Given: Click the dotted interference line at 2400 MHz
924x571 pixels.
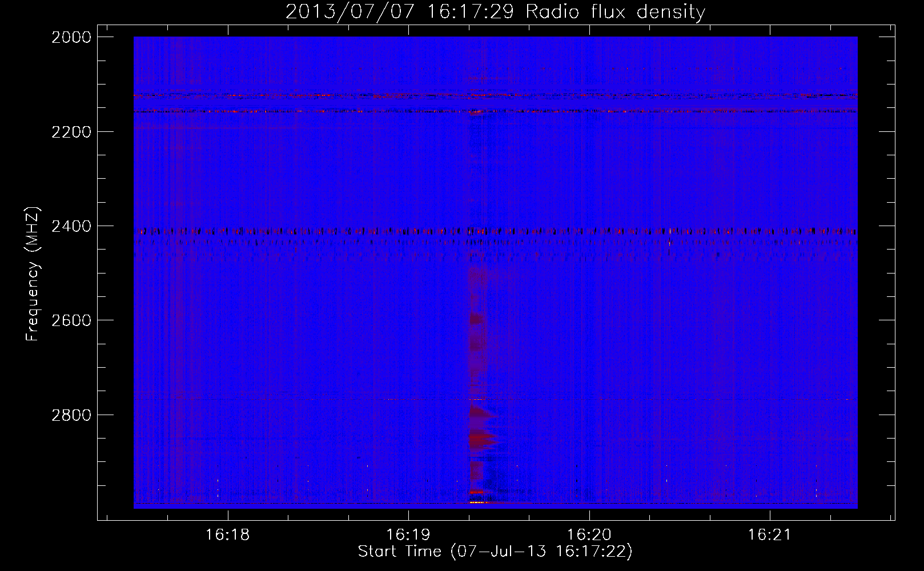Looking at the screenshot, I should click(x=495, y=231).
